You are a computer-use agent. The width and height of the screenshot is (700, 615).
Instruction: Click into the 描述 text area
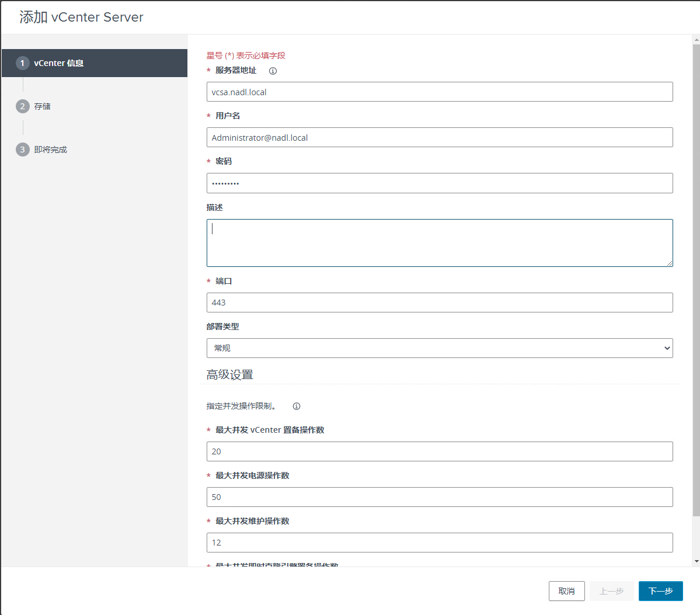coord(439,243)
